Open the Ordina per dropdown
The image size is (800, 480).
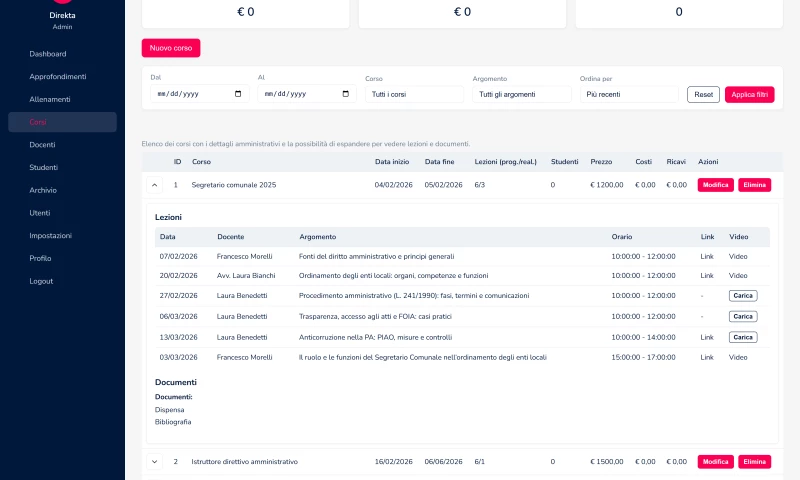point(629,94)
